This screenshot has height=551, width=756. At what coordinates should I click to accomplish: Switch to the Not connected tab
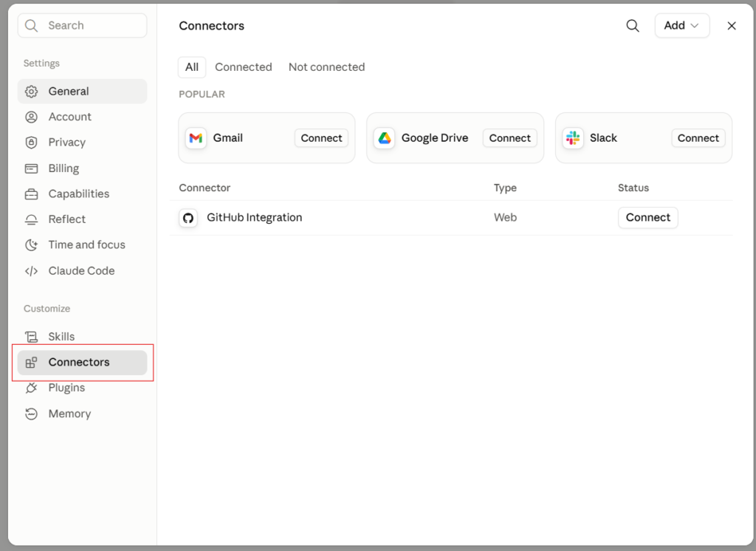coord(326,67)
